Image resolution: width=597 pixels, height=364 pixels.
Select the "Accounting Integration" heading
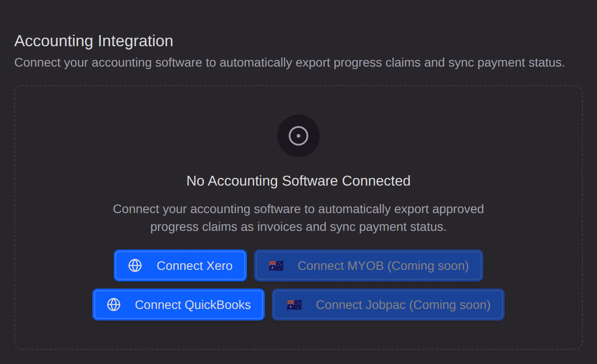(94, 41)
